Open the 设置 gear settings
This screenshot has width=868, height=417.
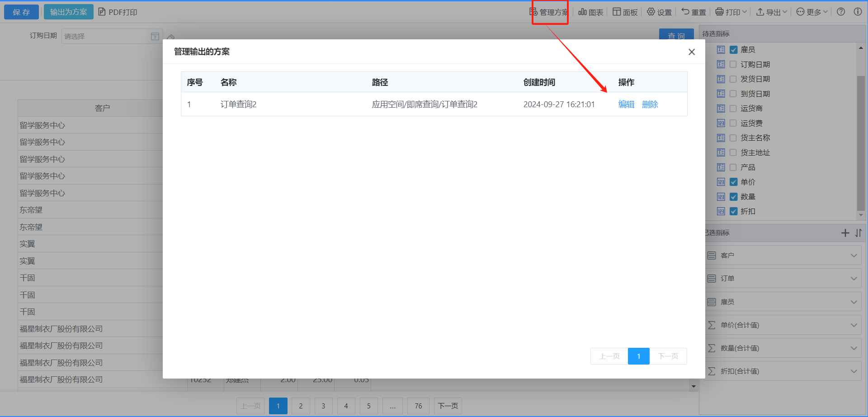(x=659, y=12)
